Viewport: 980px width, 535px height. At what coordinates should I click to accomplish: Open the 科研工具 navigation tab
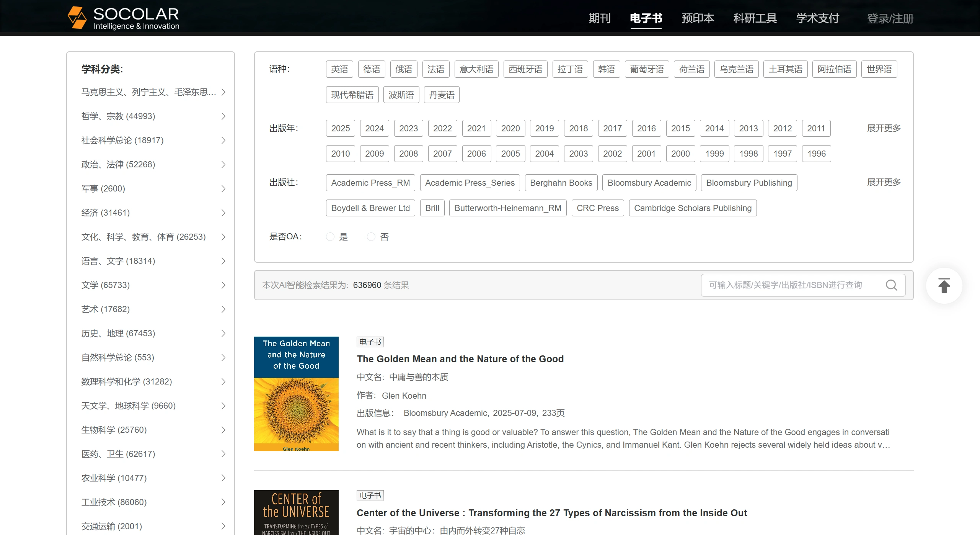point(755,18)
